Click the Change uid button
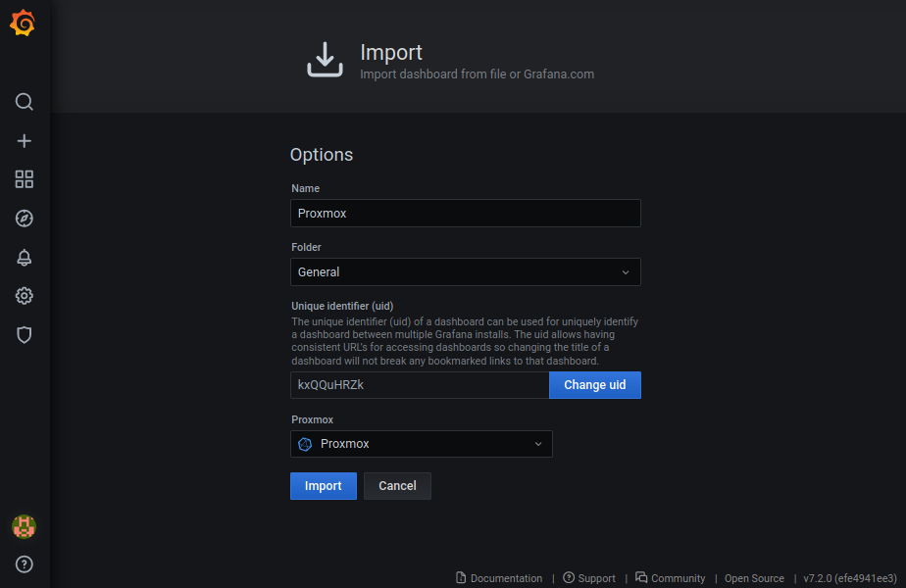 pos(594,385)
